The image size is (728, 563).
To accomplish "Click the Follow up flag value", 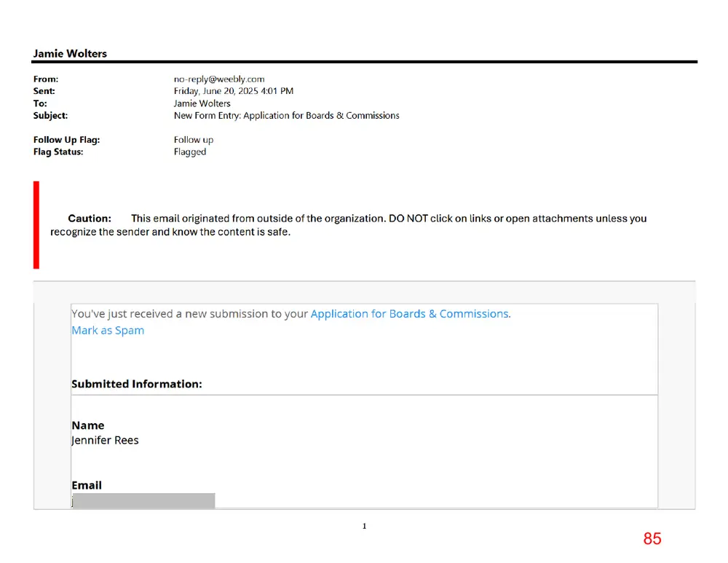I will tap(194, 140).
